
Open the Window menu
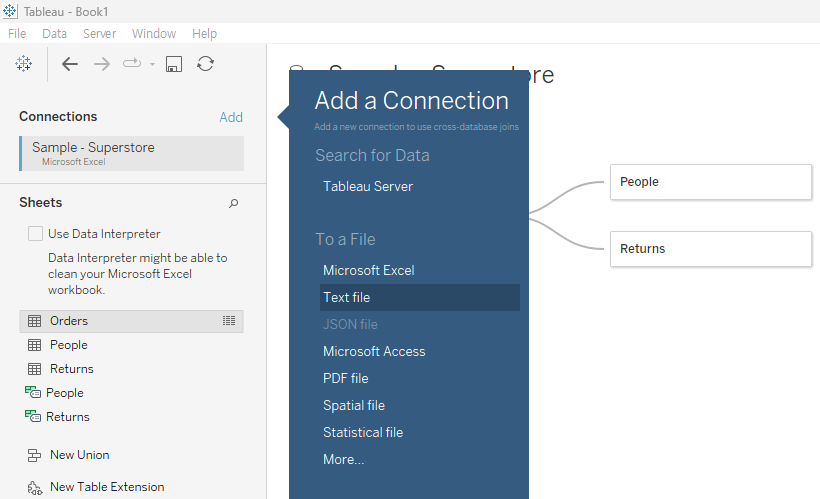(154, 33)
